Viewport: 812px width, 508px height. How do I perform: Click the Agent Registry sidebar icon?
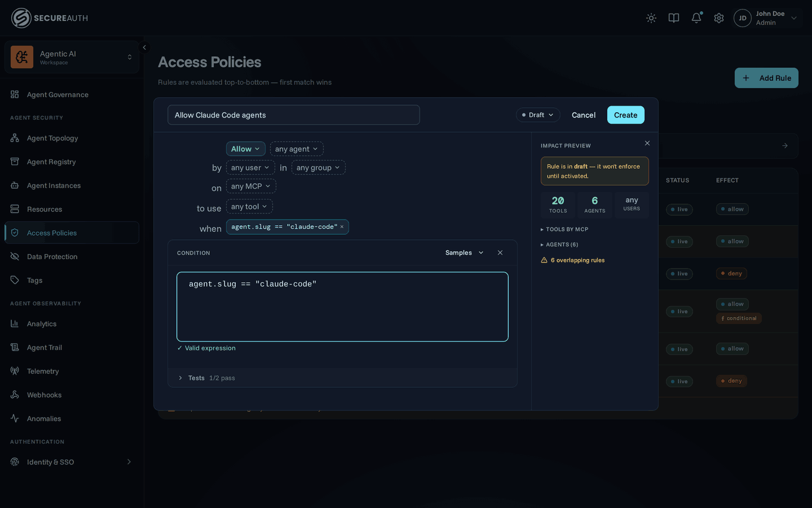(15, 161)
